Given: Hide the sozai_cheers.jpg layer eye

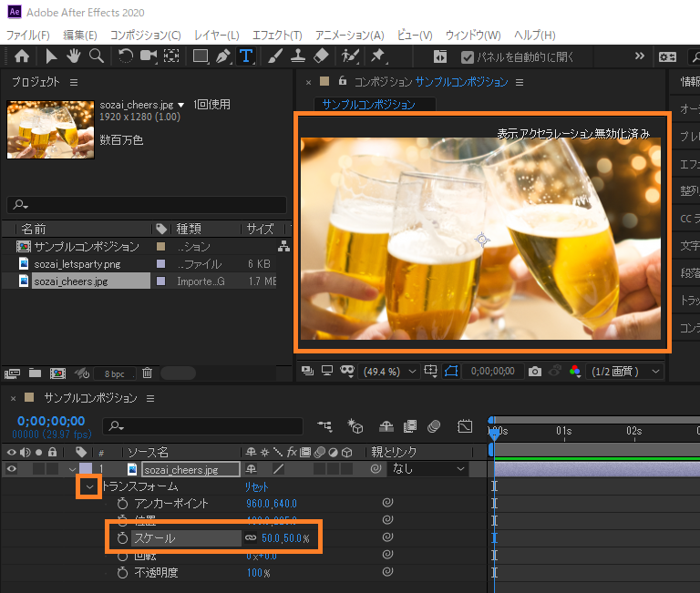Looking at the screenshot, I should pos(12,468).
